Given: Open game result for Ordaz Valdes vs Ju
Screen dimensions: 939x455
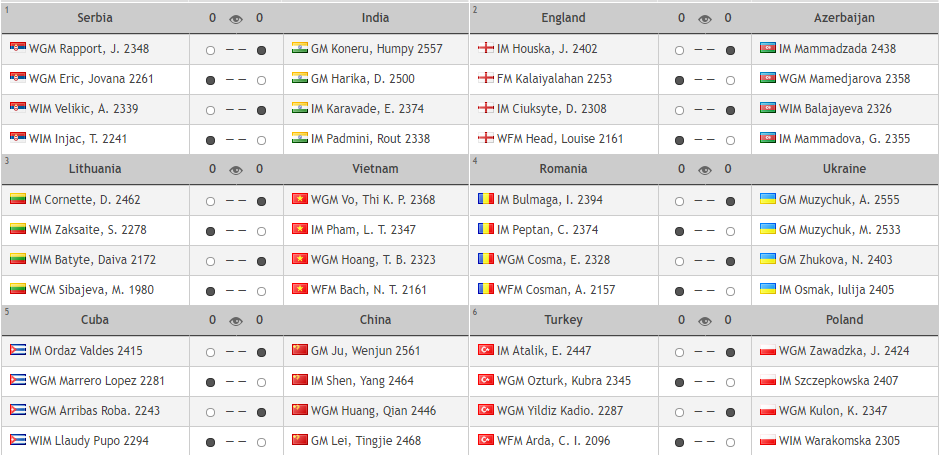Looking at the screenshot, I should pyautogui.click(x=235, y=352).
